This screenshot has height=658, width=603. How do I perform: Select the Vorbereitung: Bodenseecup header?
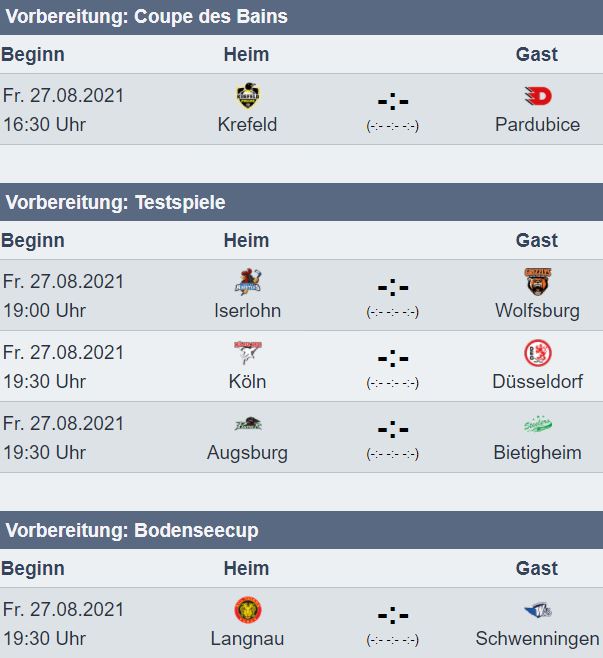[x=301, y=530]
